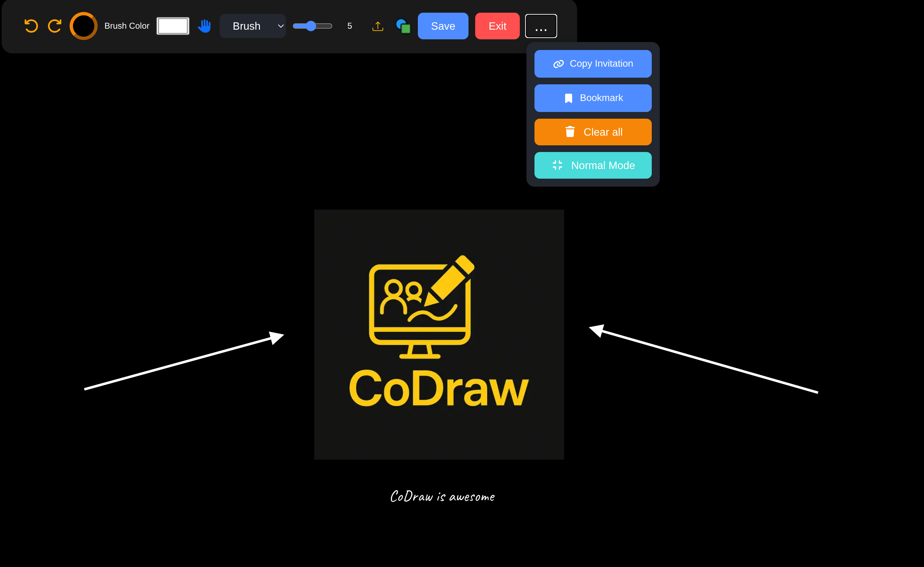The width and height of the screenshot is (924, 567).
Task: Switch to Normal Mode
Action: [x=593, y=165]
